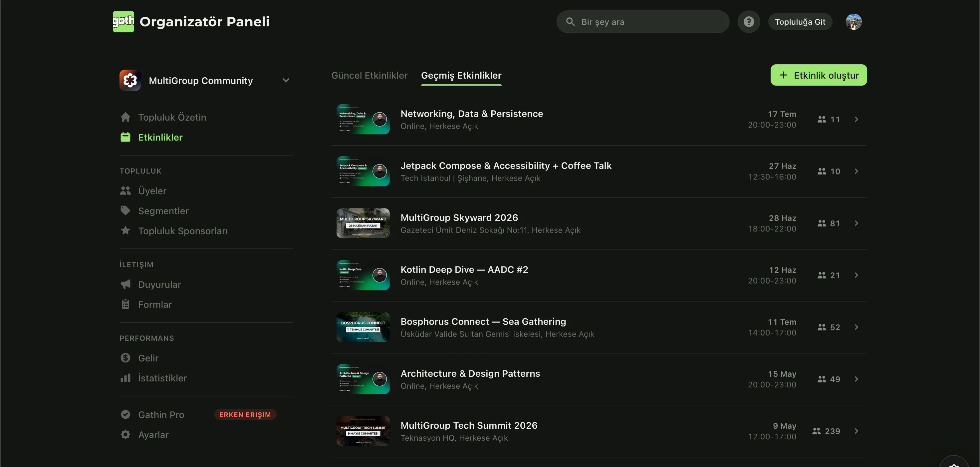980x467 pixels.
Task: Click the people icon beside Üyeler
Action: [125, 191]
